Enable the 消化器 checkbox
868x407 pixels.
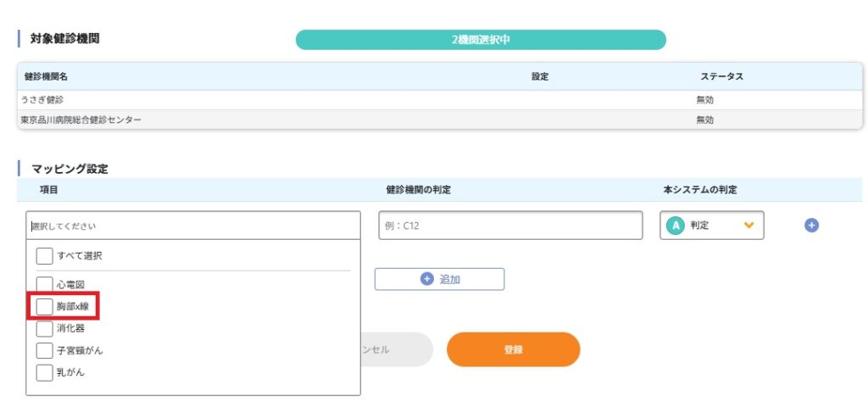click(x=45, y=328)
